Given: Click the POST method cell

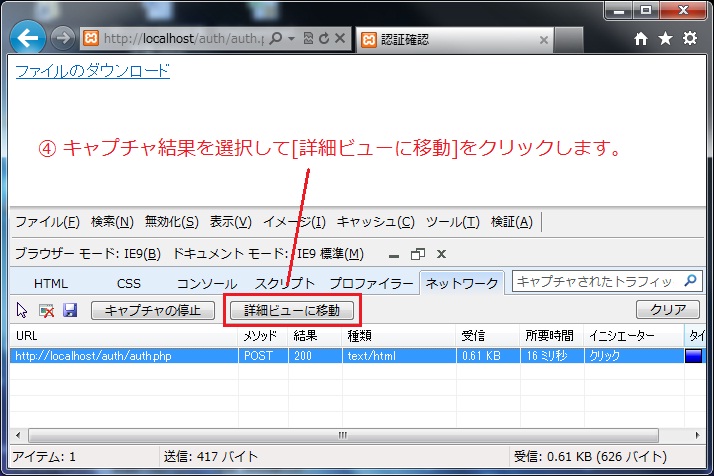Looking at the screenshot, I should pos(263,356).
